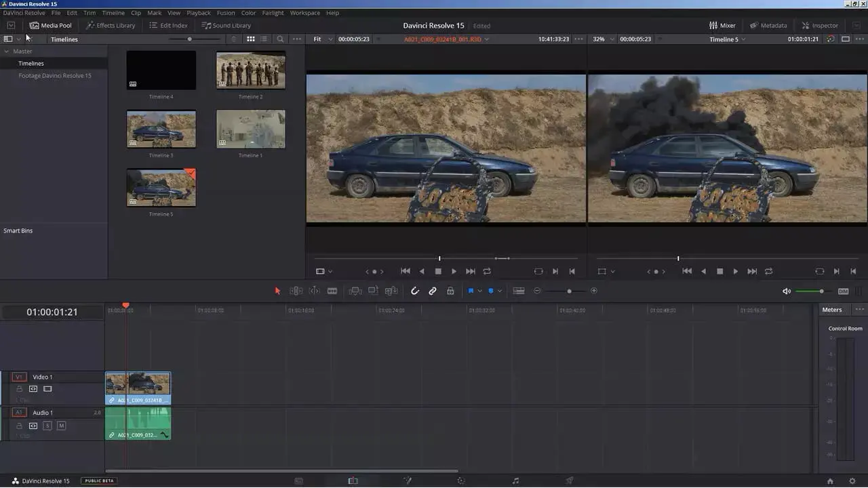This screenshot has height=488, width=868.
Task: Toggle the DIM audio button
Action: click(x=843, y=291)
